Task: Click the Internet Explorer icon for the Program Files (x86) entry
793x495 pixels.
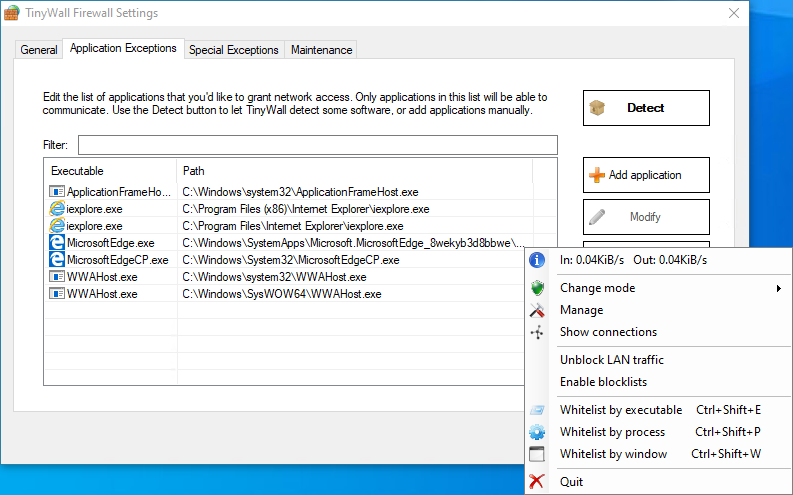Action: [x=57, y=209]
